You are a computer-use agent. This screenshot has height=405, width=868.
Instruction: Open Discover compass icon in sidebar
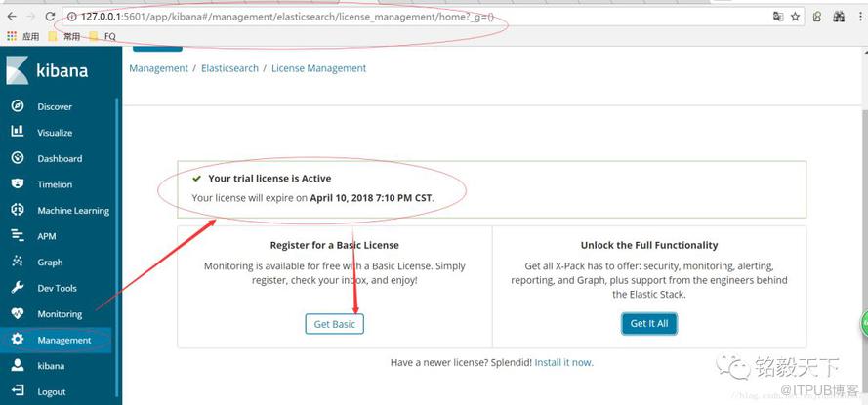click(x=18, y=106)
